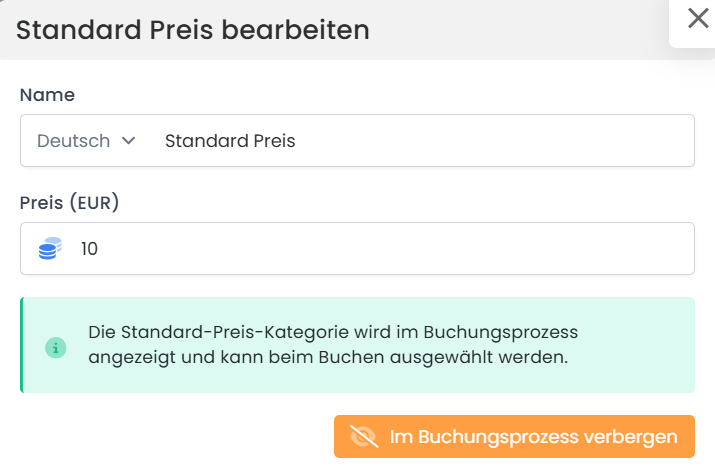Click the crossed-out eye icon

[x=363, y=437]
